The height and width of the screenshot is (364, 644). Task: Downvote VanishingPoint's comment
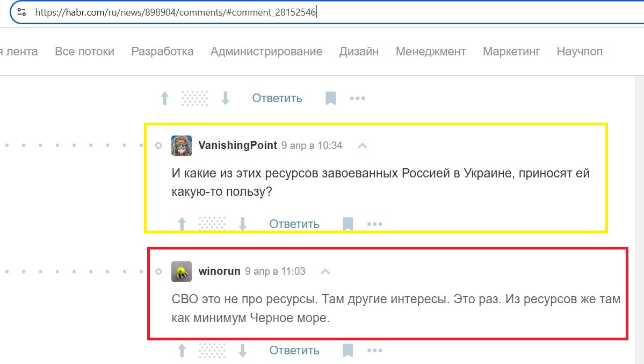[243, 224]
